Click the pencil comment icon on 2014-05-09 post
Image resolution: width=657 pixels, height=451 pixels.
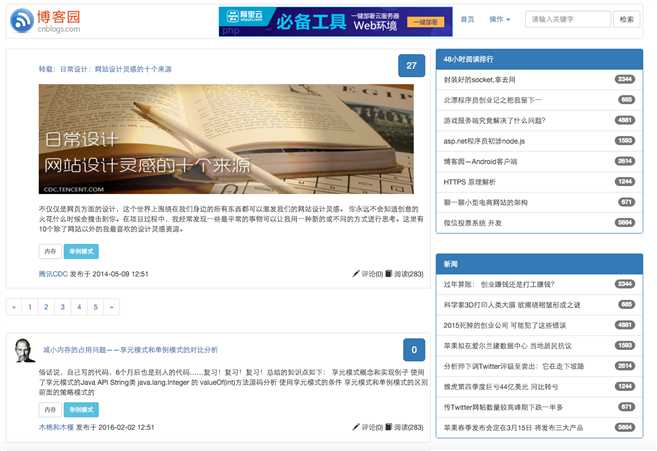[356, 274]
